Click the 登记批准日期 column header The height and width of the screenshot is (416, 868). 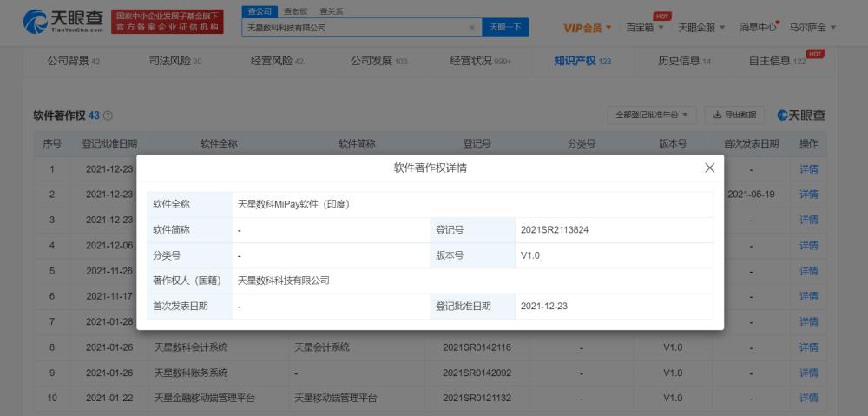(109, 143)
